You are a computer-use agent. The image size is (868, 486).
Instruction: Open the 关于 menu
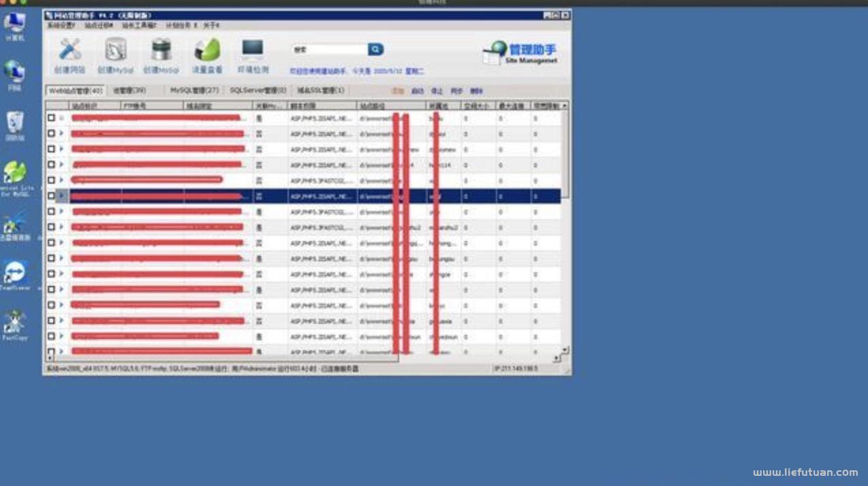211,25
